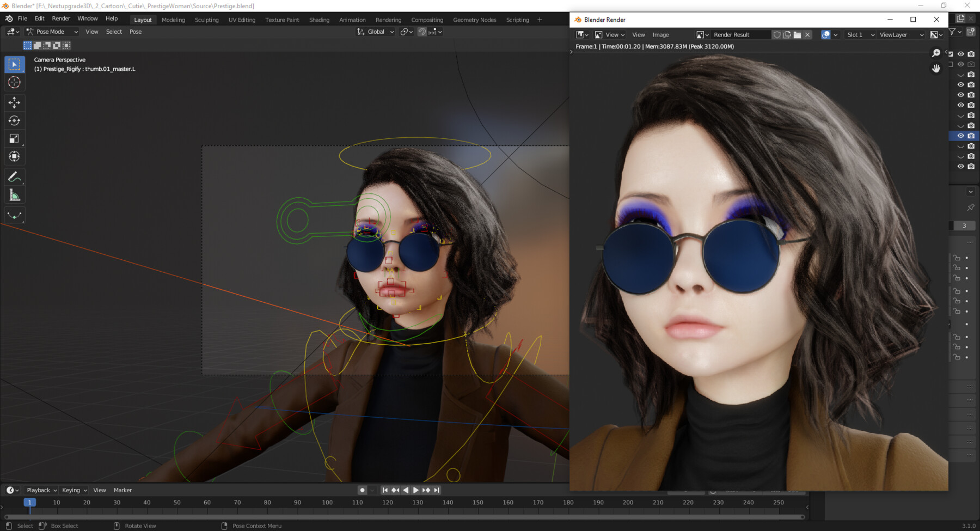Select the Rotate tool
This screenshot has height=531, width=980.
(x=14, y=120)
